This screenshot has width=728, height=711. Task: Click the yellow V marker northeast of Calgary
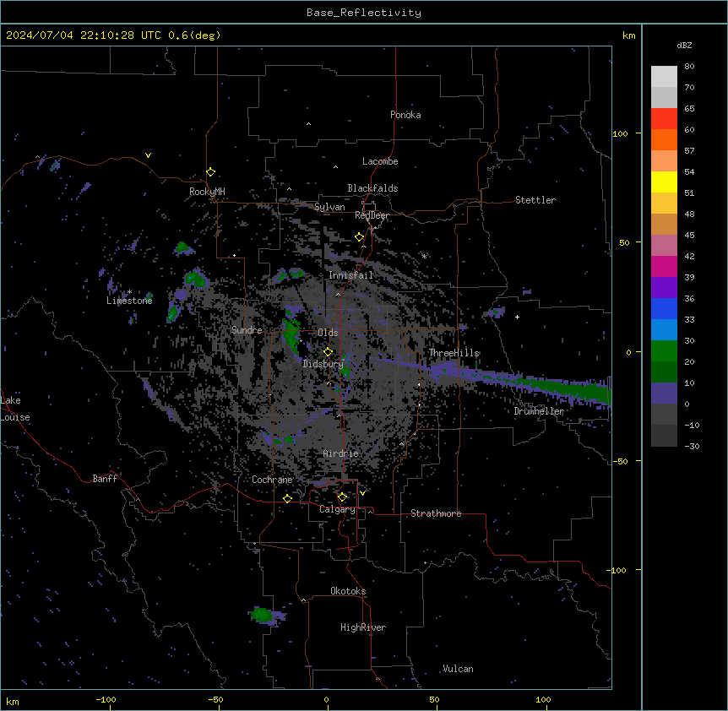pyautogui.click(x=362, y=493)
